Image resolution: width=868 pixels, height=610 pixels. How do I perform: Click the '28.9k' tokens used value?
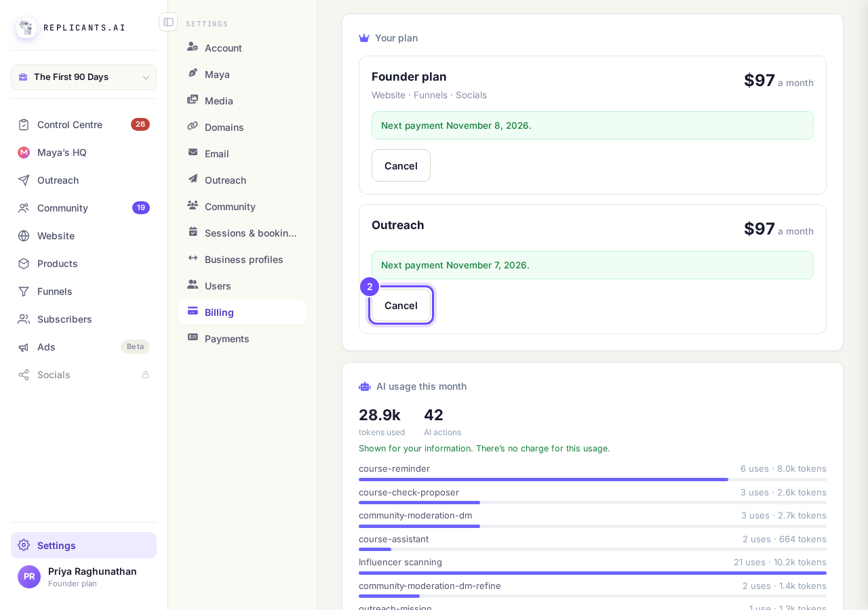tap(380, 415)
